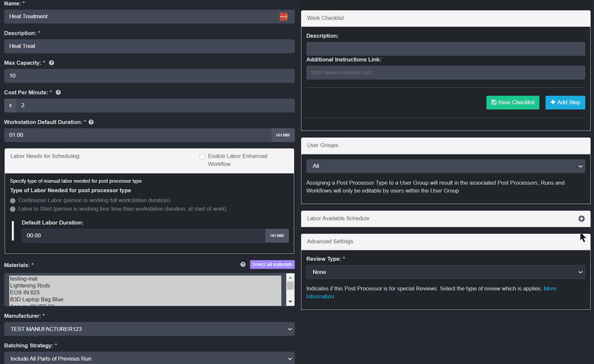Screen dimensions: 594x364
Task: Click HH:MM beside Default Labor Duration
Action: (276, 235)
